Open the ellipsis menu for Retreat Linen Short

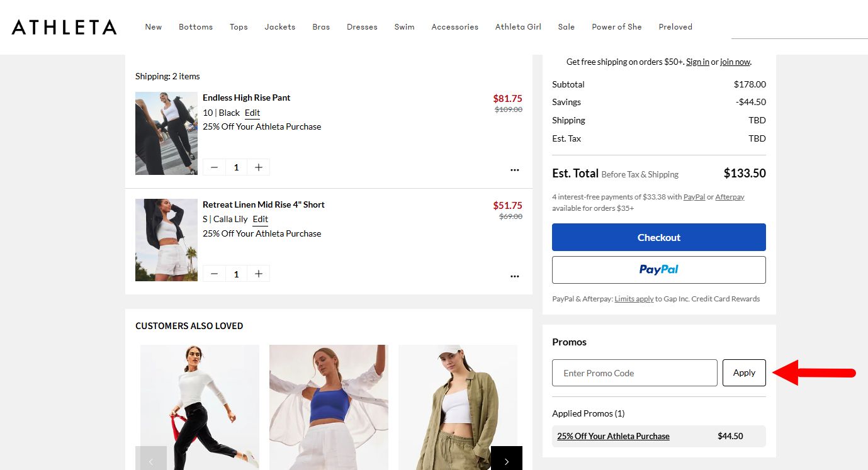[x=514, y=276]
